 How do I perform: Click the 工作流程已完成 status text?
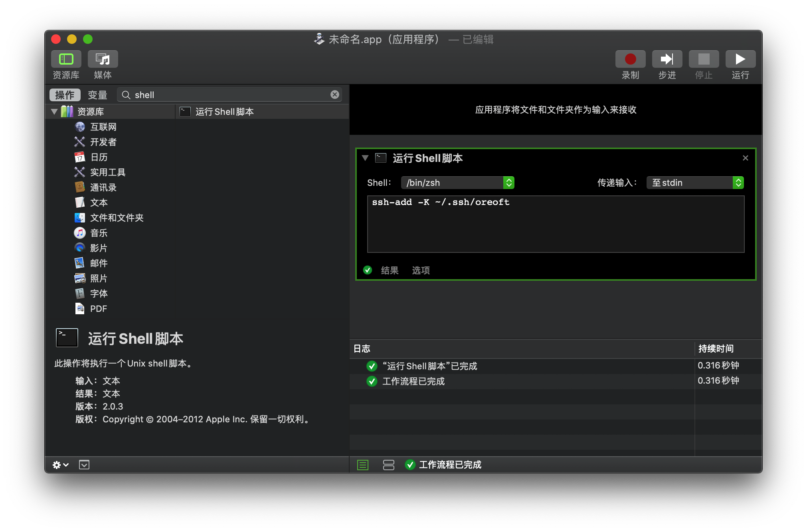(450, 465)
